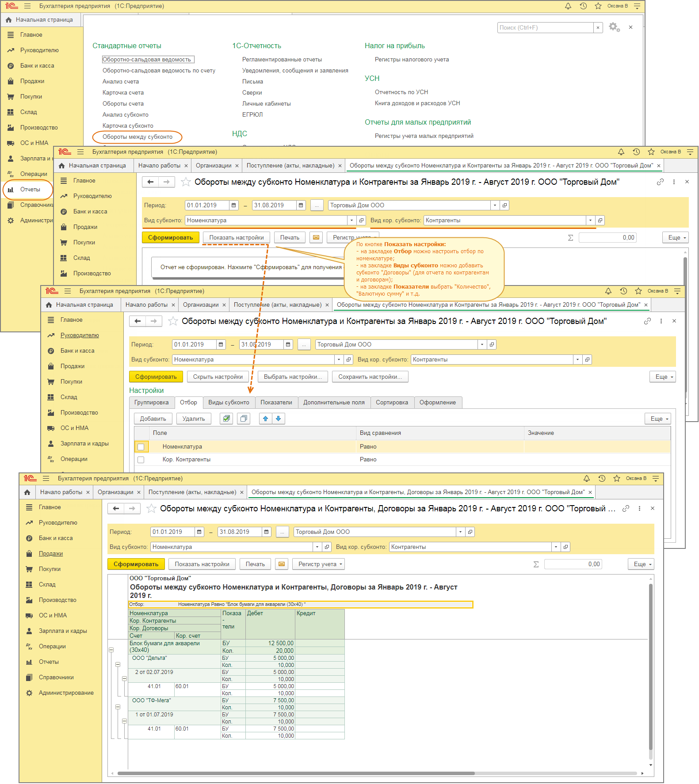Image resolution: width=699 pixels, height=784 pixels.
Task: Click the horizontal scrollbar under the generated report
Action: [x=296, y=773]
